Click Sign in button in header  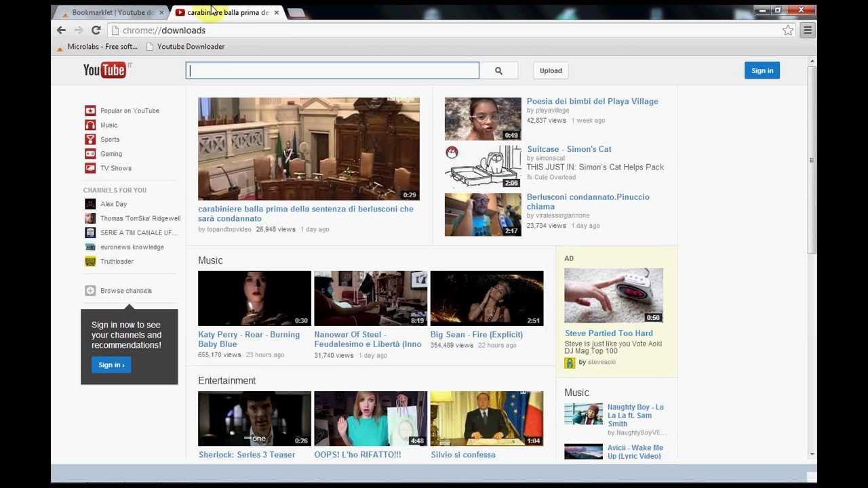(762, 70)
